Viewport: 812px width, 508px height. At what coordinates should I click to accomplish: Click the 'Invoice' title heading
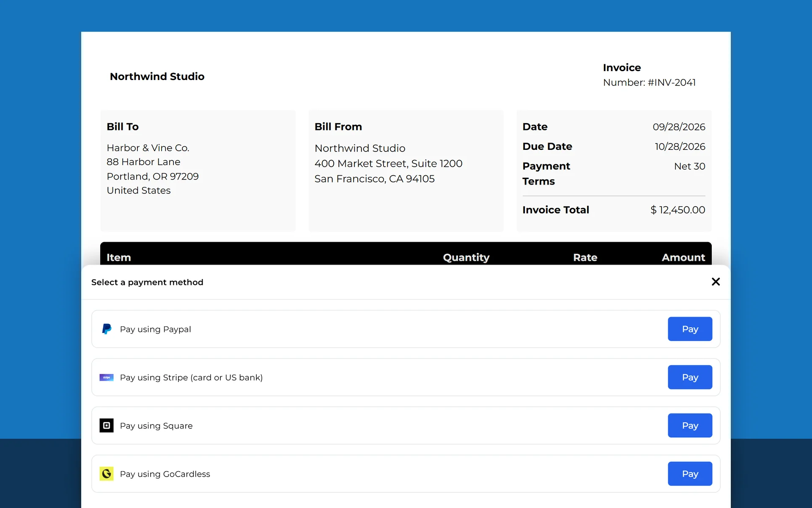(622, 68)
